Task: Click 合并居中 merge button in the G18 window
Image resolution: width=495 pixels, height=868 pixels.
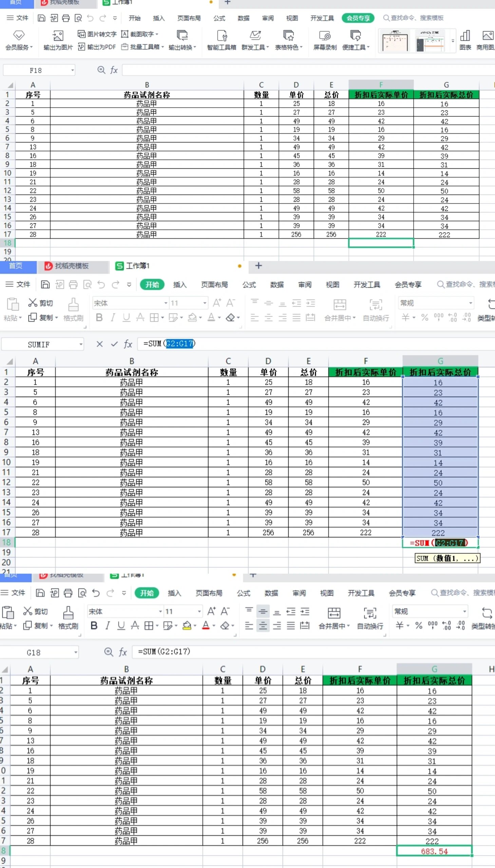Action: click(334, 618)
